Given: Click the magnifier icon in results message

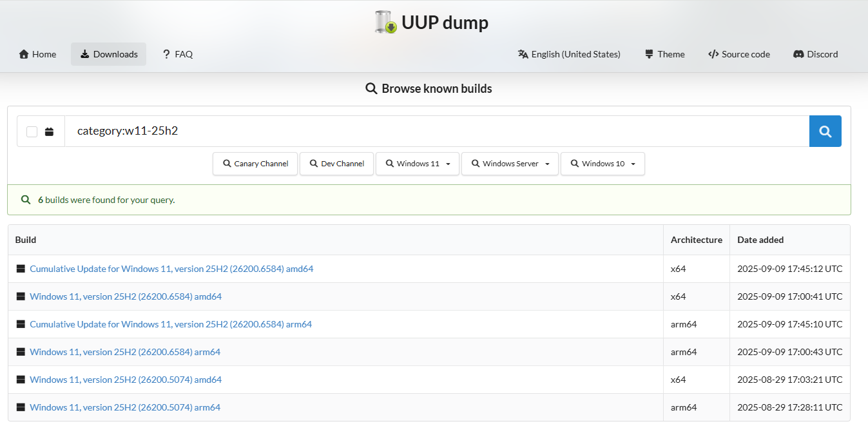Looking at the screenshot, I should pyautogui.click(x=26, y=200).
